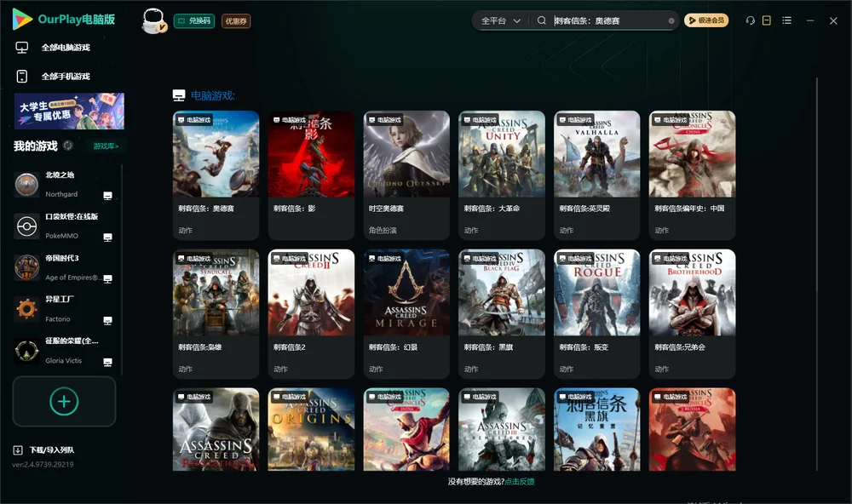Screen dimensions: 852x504
Task: Open 刺客信条: 影 game card
Action: click(311, 175)
